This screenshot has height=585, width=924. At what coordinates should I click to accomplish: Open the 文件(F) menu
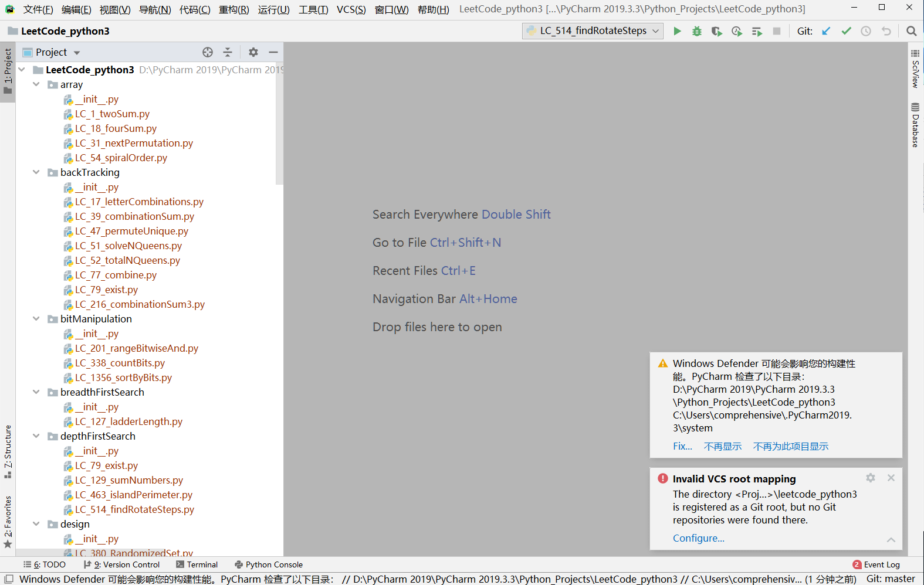pos(38,9)
